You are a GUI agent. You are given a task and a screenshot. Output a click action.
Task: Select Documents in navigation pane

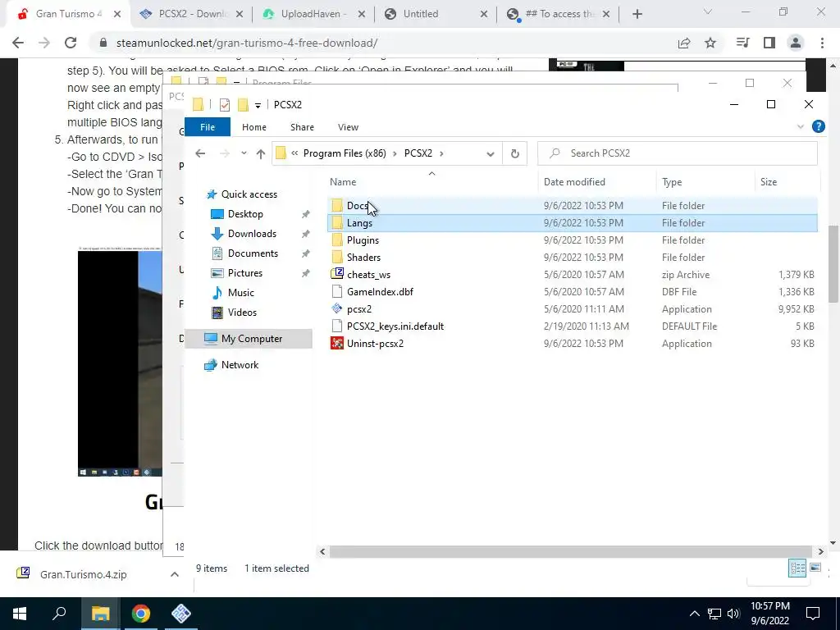point(253,253)
